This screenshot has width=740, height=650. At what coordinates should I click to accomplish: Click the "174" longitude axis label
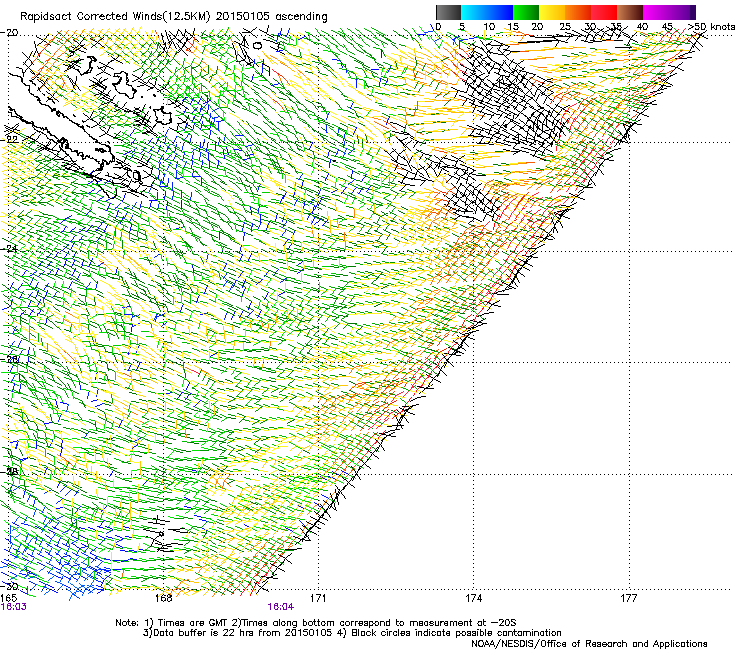coord(473,598)
